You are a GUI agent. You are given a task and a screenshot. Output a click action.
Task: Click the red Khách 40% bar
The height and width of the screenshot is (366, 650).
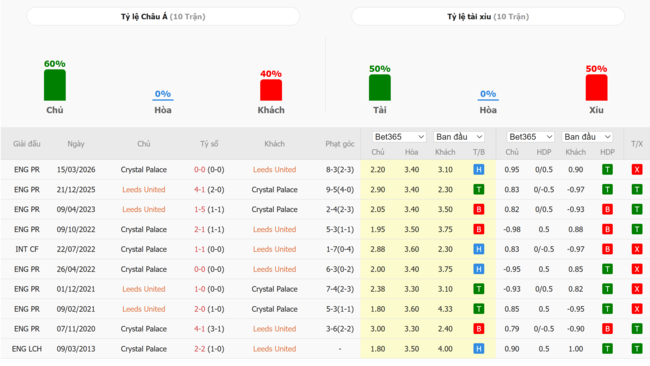click(x=271, y=90)
